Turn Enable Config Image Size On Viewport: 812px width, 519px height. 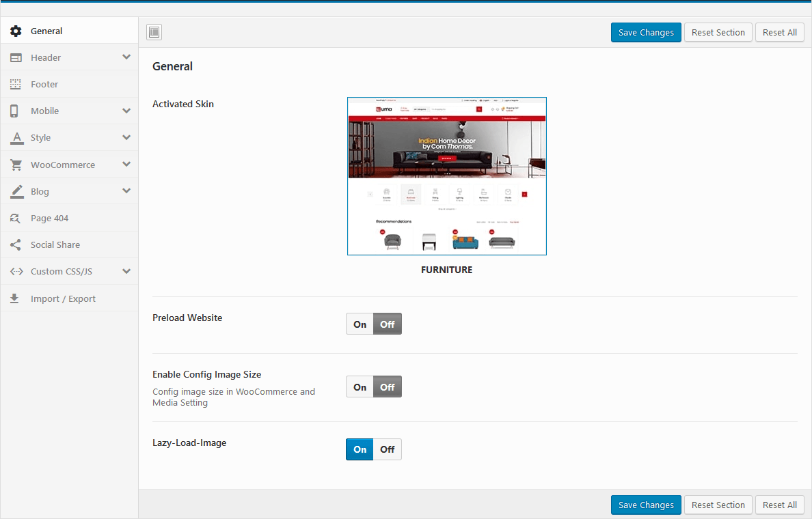pos(360,387)
